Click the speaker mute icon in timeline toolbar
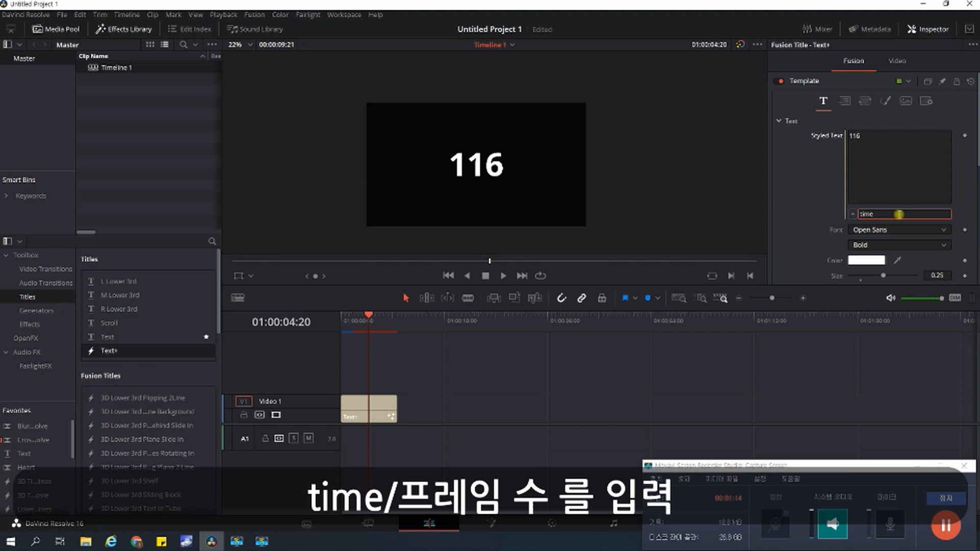Viewport: 980px width, 551px height. (891, 298)
